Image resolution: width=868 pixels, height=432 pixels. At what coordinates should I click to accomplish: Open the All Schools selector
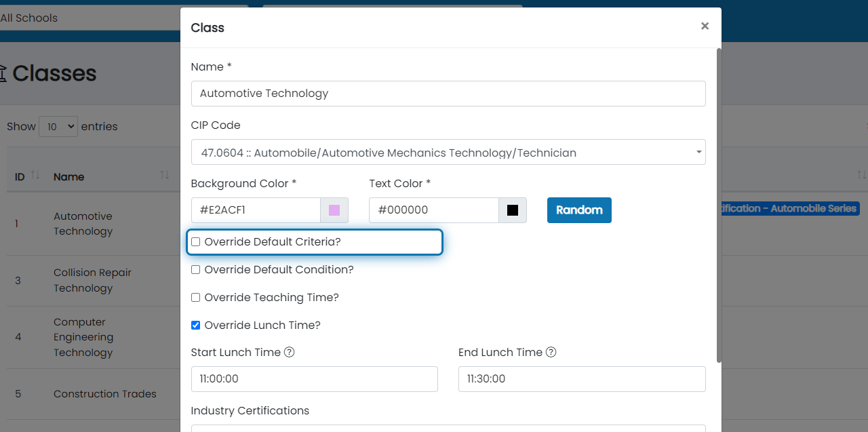pyautogui.click(x=88, y=18)
